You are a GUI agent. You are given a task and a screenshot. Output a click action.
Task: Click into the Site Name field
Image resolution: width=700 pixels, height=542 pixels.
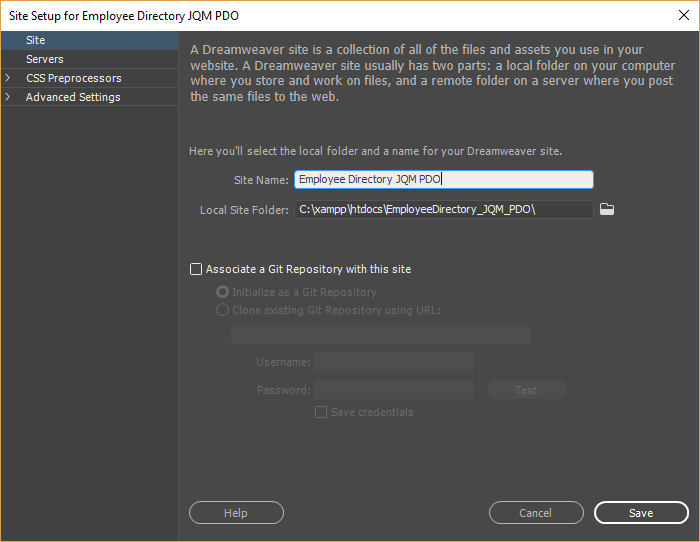(x=443, y=180)
